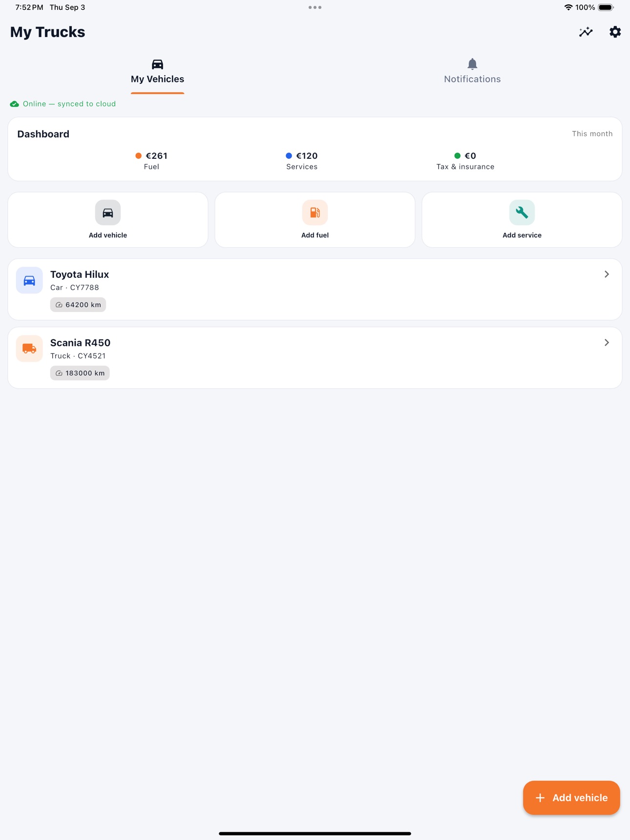
Task: Tap the wrench icon on Add service card
Action: (522, 212)
